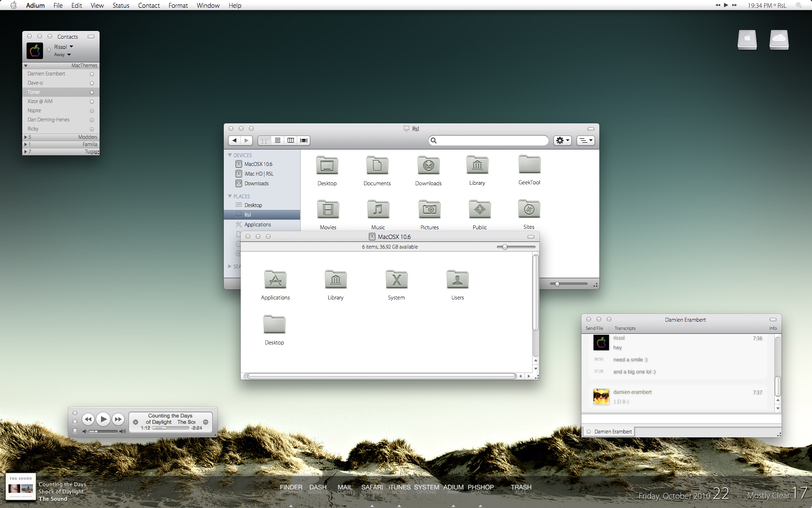Open the Music folder icon

pos(378,209)
